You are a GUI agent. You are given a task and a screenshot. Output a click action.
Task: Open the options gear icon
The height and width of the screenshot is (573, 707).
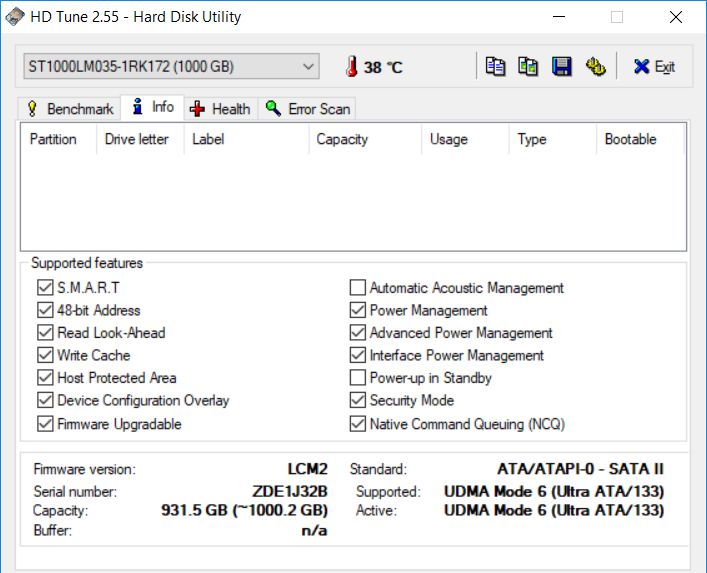coord(596,67)
